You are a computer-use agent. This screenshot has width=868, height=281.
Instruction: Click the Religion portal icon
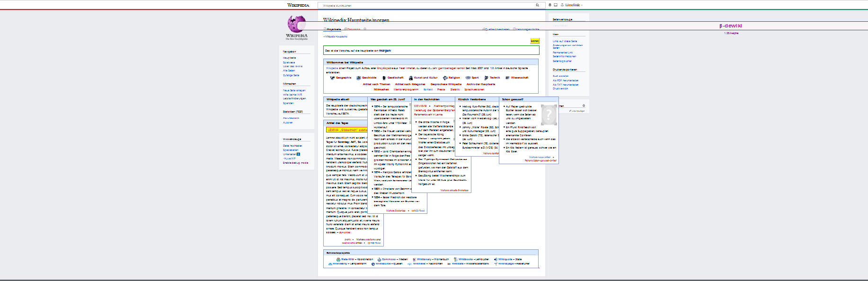point(445,78)
